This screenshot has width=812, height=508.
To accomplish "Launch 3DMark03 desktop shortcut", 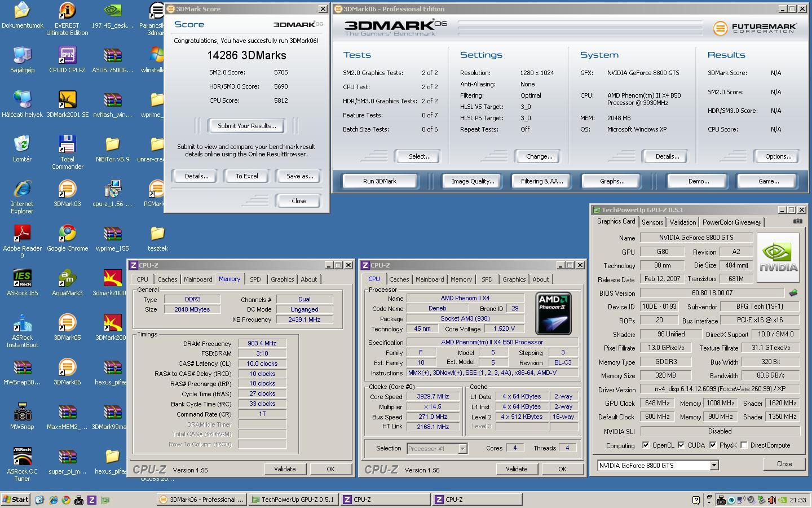I will [67, 193].
